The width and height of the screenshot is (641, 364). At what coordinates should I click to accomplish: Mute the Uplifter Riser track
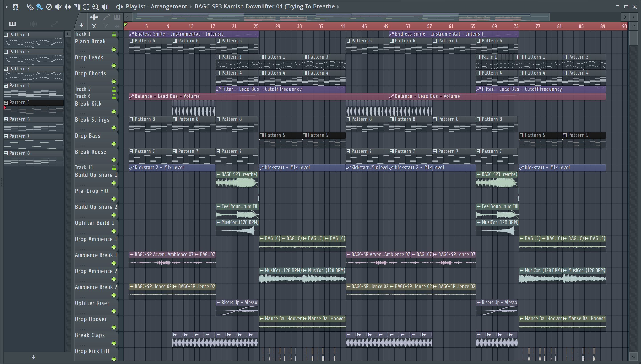[x=114, y=311]
